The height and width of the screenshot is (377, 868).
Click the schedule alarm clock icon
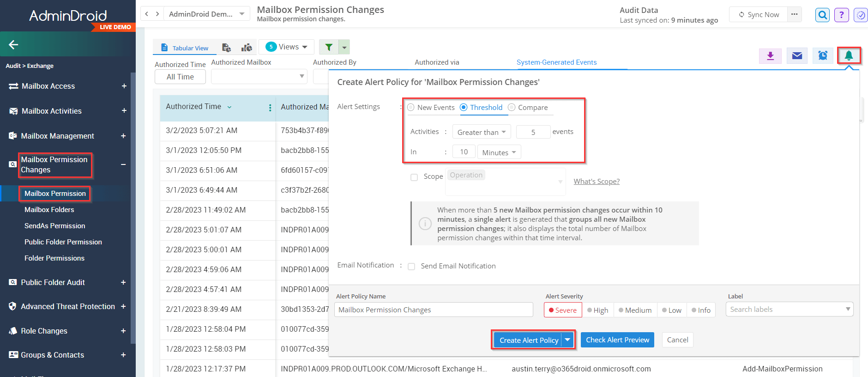(823, 56)
